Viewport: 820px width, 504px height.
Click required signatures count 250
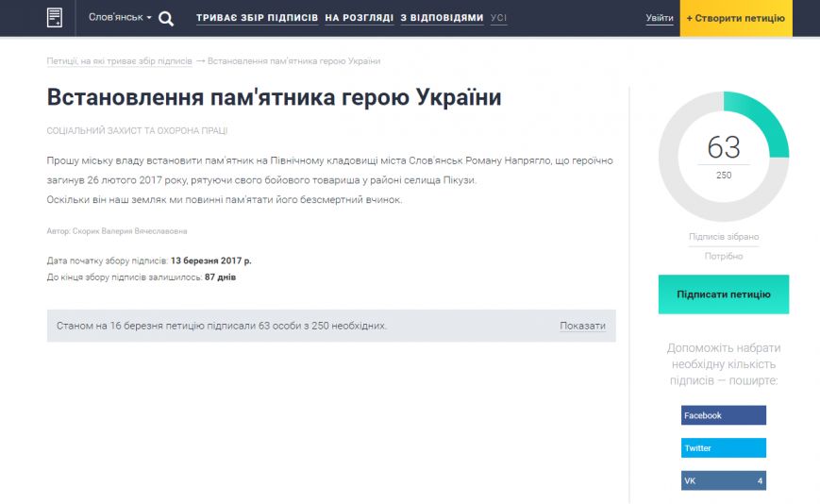tap(723, 176)
